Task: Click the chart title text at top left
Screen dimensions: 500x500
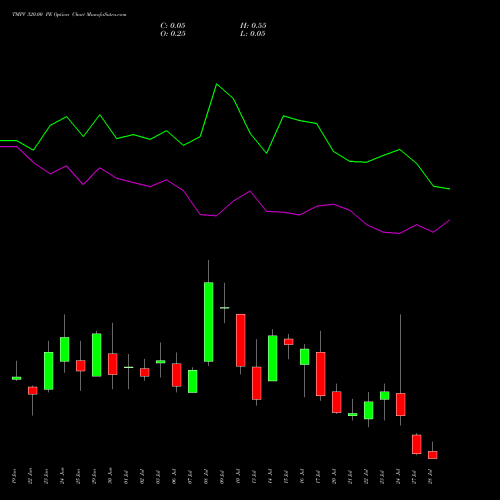Action: (69, 14)
